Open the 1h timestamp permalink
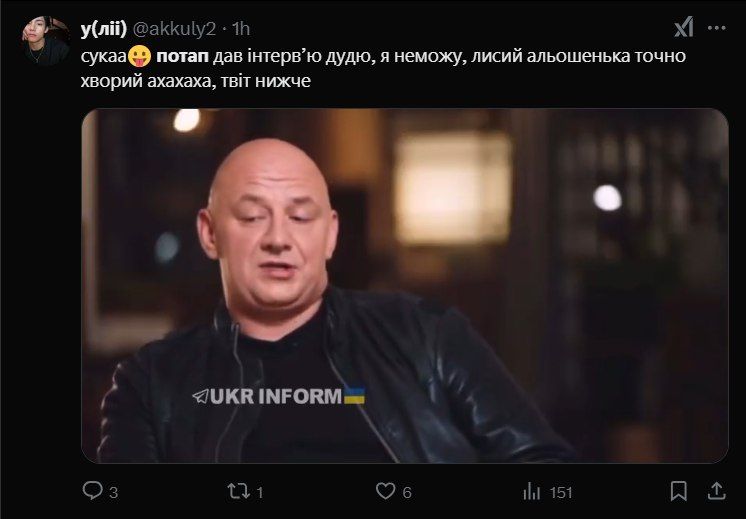The width and height of the screenshot is (746, 519). tap(241, 29)
